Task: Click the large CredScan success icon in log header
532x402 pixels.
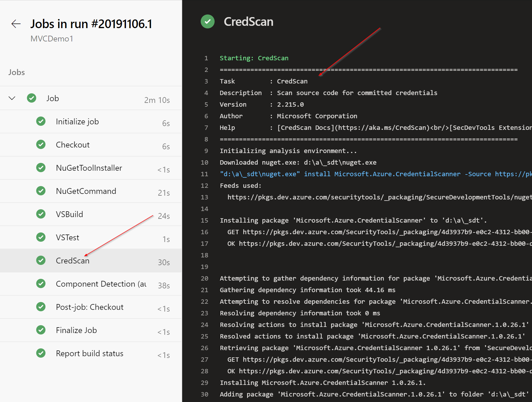Action: click(x=207, y=22)
